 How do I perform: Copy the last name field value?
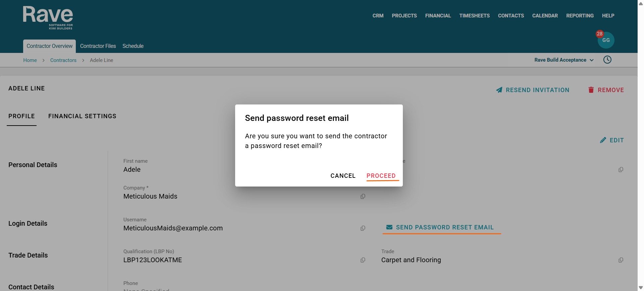(x=621, y=170)
